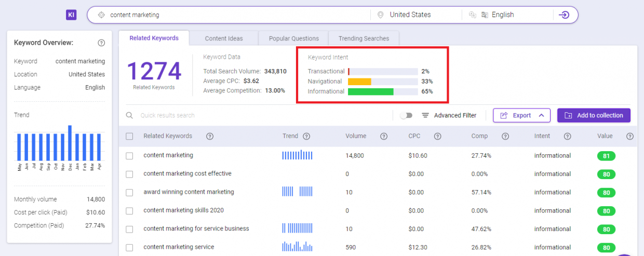The image size is (644, 256).
Task: Click keyword 'content marketing cost effective'
Action: click(x=187, y=173)
